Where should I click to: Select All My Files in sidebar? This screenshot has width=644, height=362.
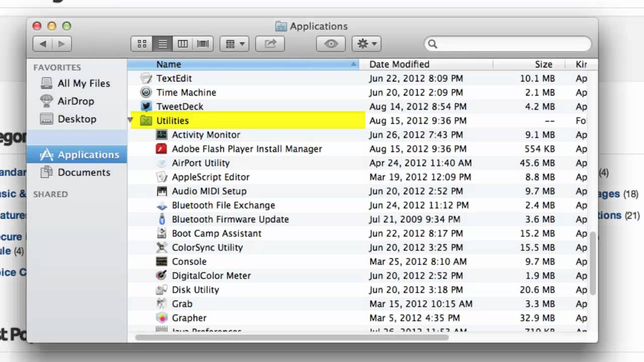coord(76,83)
